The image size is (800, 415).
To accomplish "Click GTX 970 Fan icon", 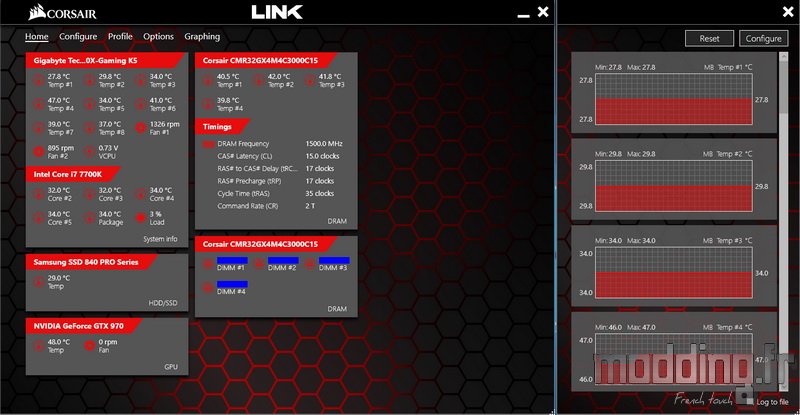I will coord(89,346).
